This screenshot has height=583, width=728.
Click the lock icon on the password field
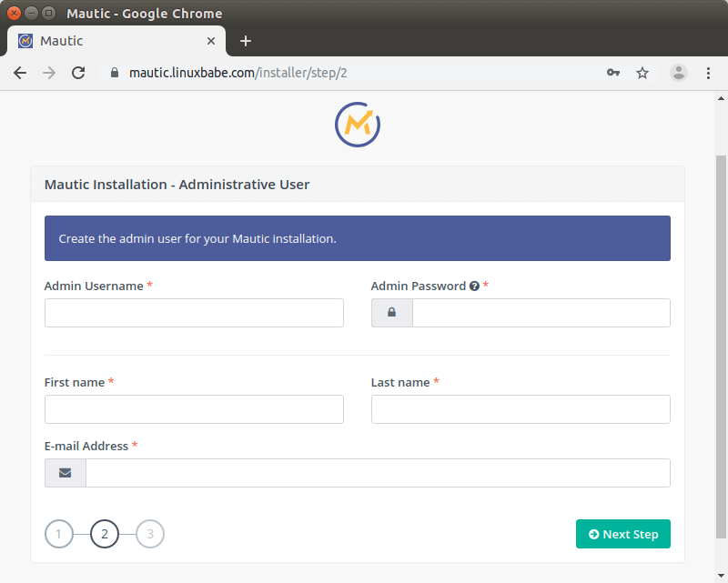[x=391, y=313]
